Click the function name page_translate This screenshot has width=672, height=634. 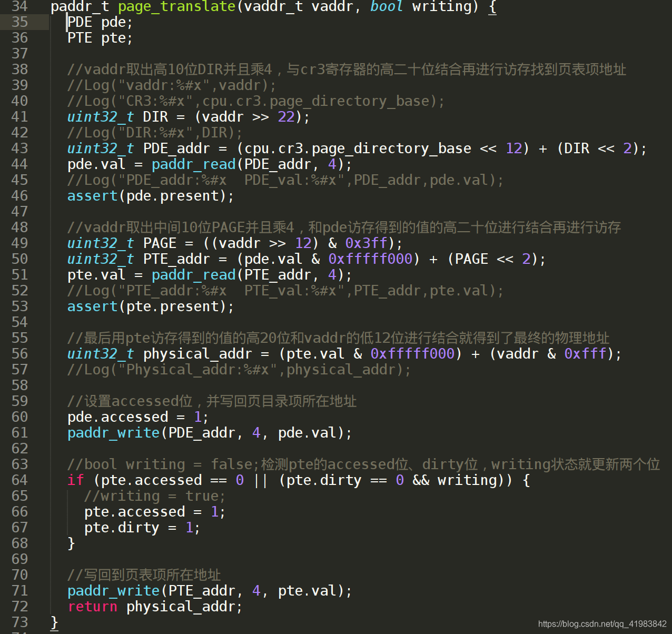pyautogui.click(x=176, y=7)
